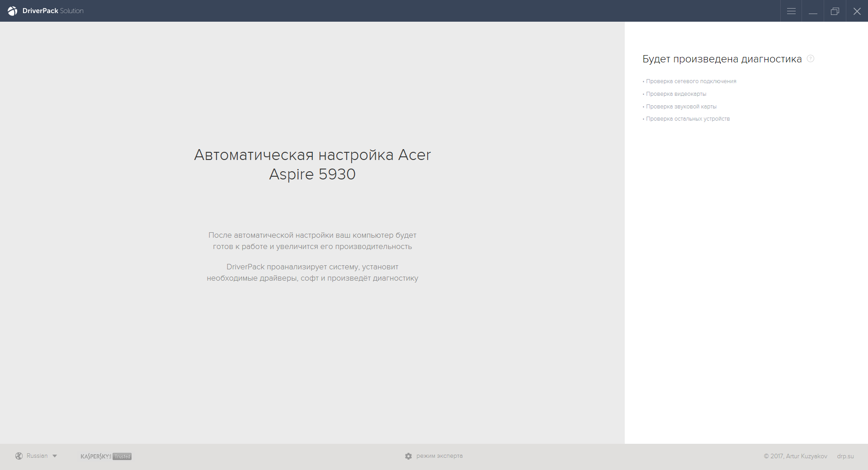Click the gear icon for expert mode
This screenshot has height=470, width=868.
point(409,456)
